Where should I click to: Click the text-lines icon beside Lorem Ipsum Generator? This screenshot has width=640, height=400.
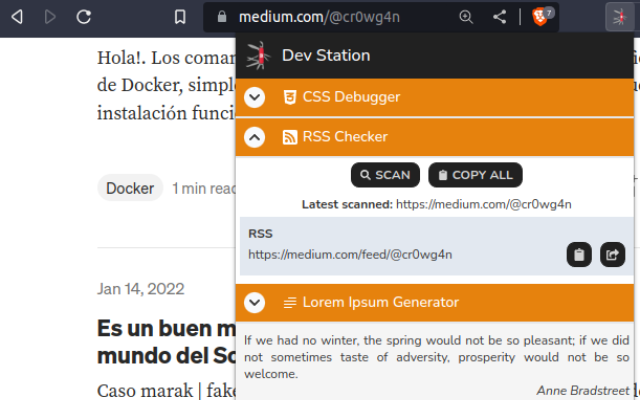tap(290, 302)
